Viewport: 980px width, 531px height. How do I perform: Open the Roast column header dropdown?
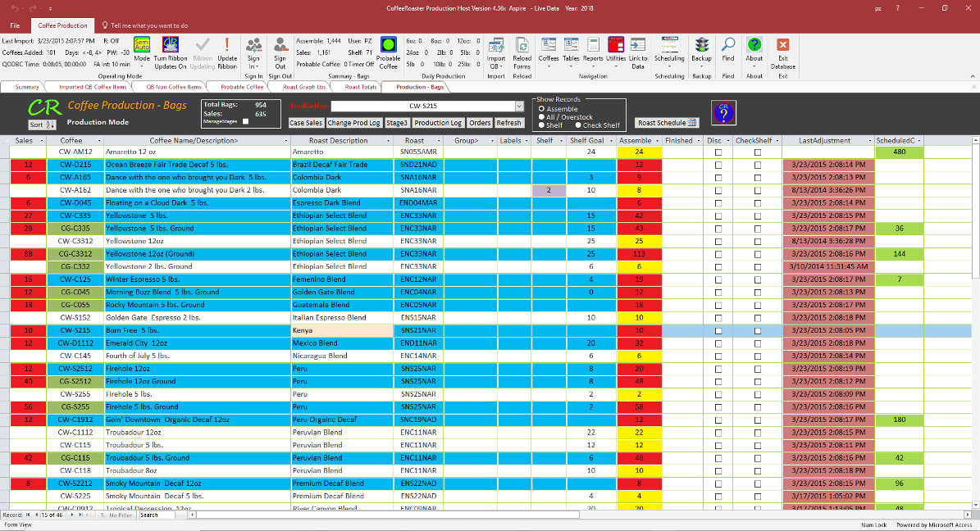[439, 141]
